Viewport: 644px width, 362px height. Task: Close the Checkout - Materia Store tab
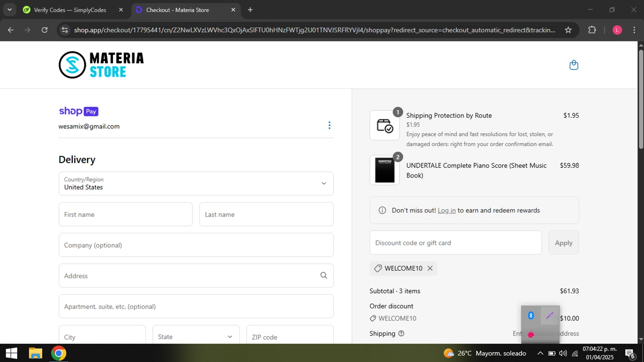[x=233, y=10]
